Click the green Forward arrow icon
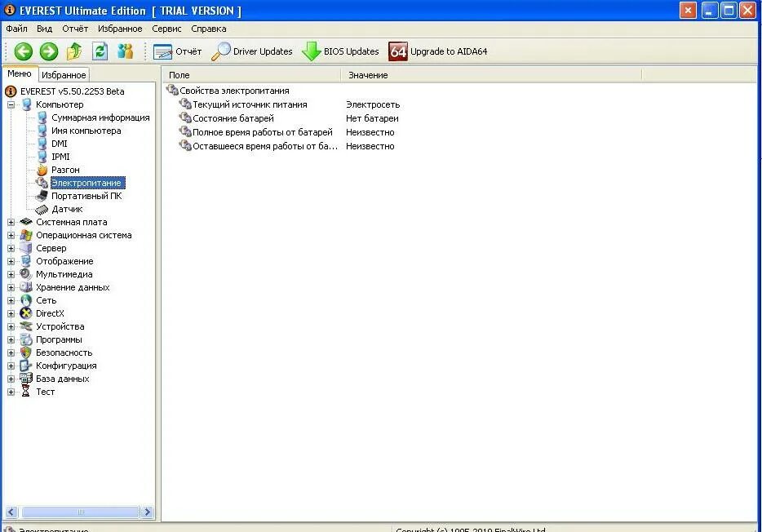The height and width of the screenshot is (532, 762). pos(49,51)
